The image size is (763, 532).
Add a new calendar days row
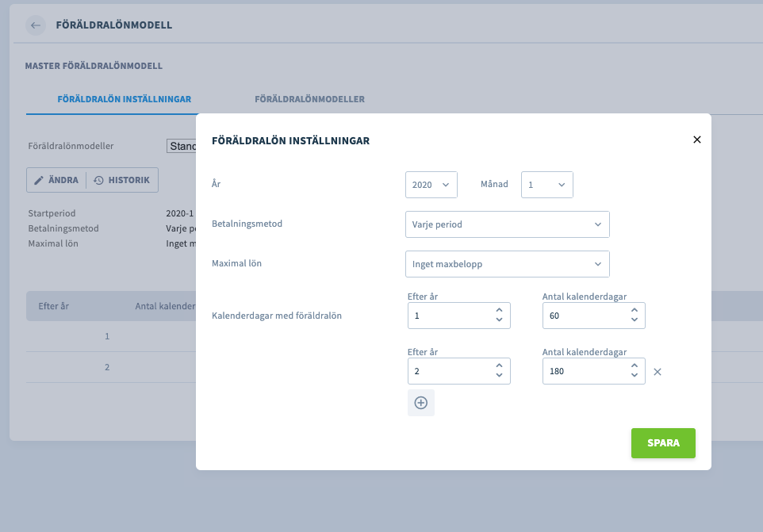421,403
